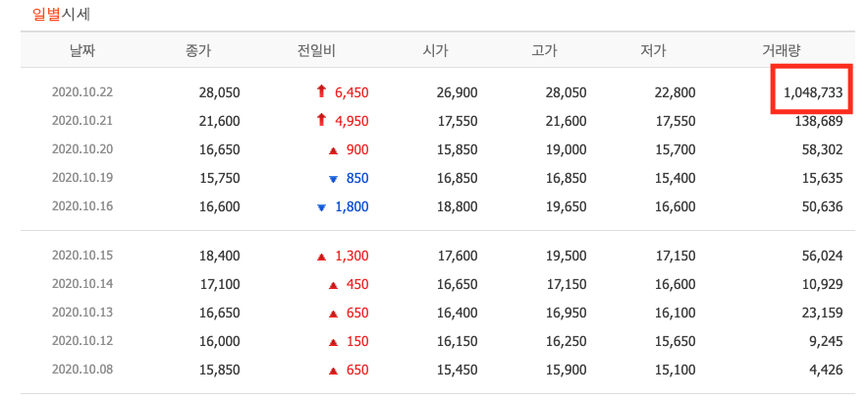Click the red triangle beside 1,300
868x404 pixels.
(x=321, y=257)
